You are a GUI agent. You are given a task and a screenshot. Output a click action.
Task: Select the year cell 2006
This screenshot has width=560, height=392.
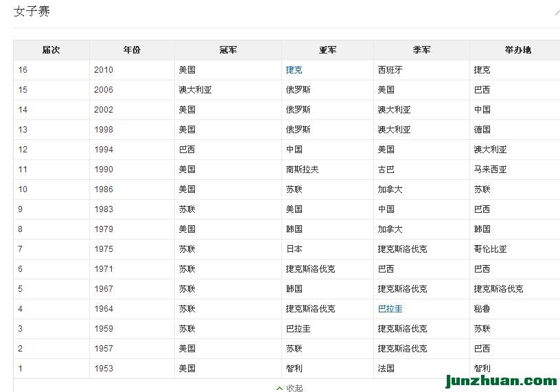tap(104, 90)
